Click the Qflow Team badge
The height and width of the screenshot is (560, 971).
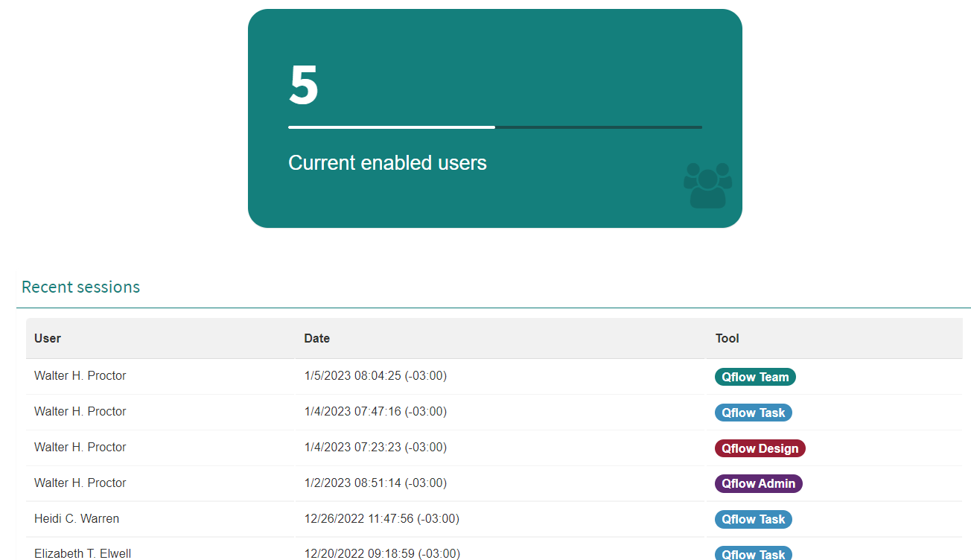755,377
